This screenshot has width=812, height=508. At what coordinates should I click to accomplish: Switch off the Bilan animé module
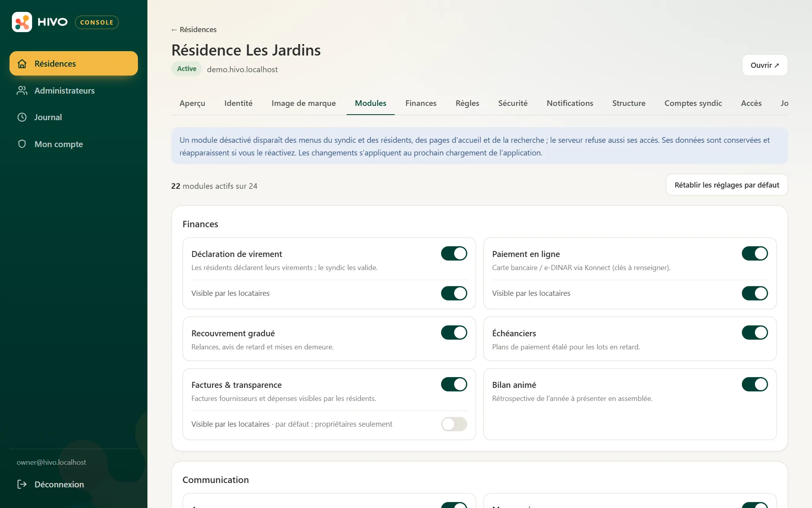coord(755,384)
